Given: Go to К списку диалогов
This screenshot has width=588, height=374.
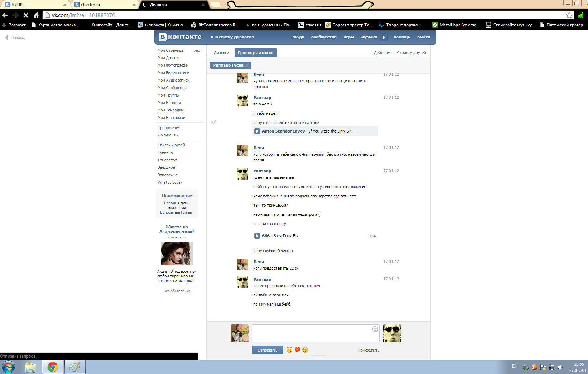Looking at the screenshot, I should 232,37.
